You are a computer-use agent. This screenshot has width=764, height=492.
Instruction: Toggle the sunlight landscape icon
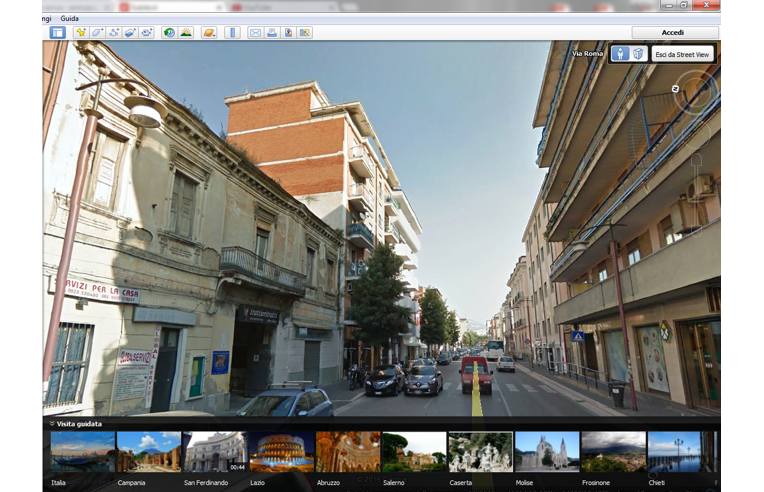(186, 33)
